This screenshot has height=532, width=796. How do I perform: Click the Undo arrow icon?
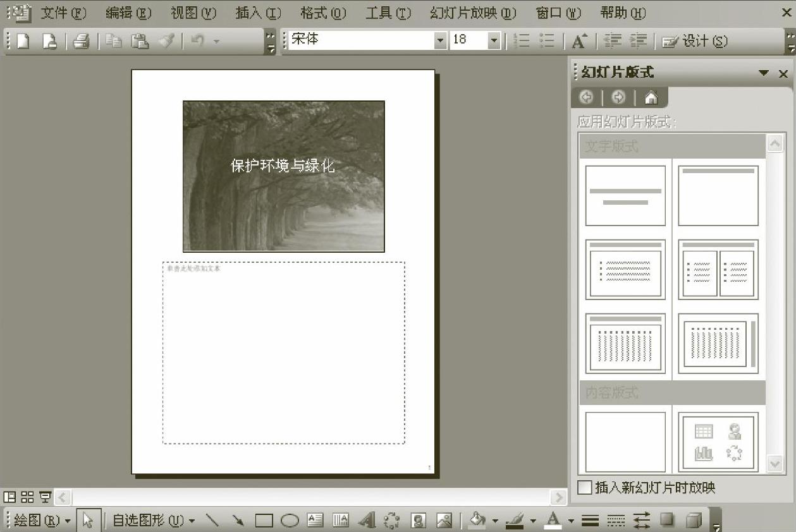[197, 41]
